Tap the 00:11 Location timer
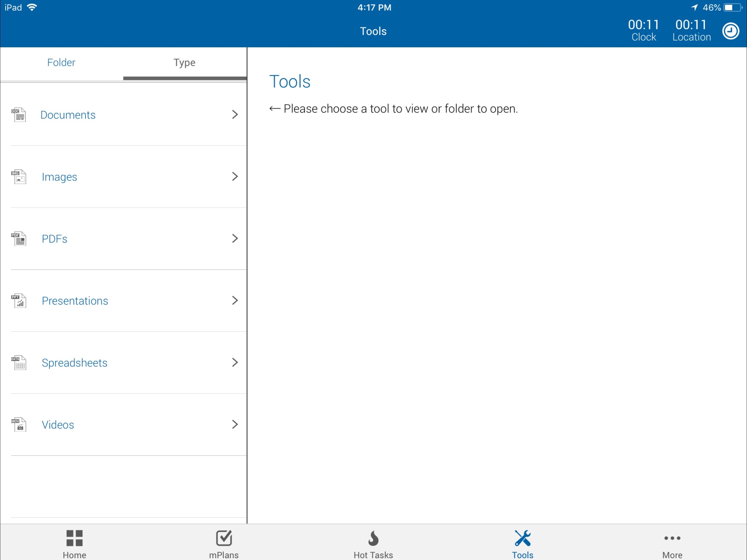Screen dimensions: 747x560 click(691, 30)
